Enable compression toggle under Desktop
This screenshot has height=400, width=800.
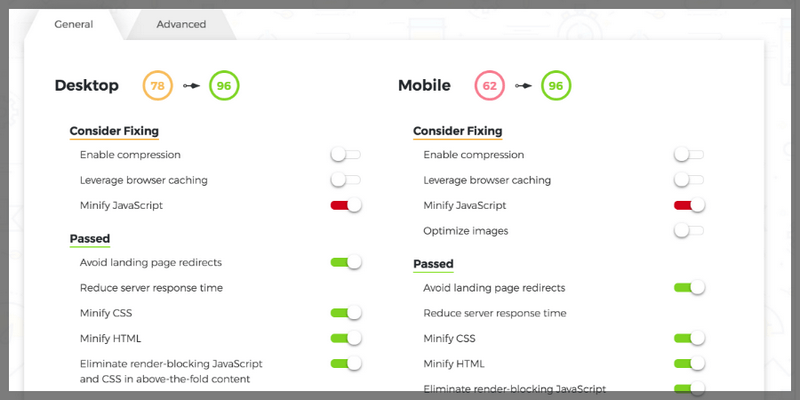point(345,155)
